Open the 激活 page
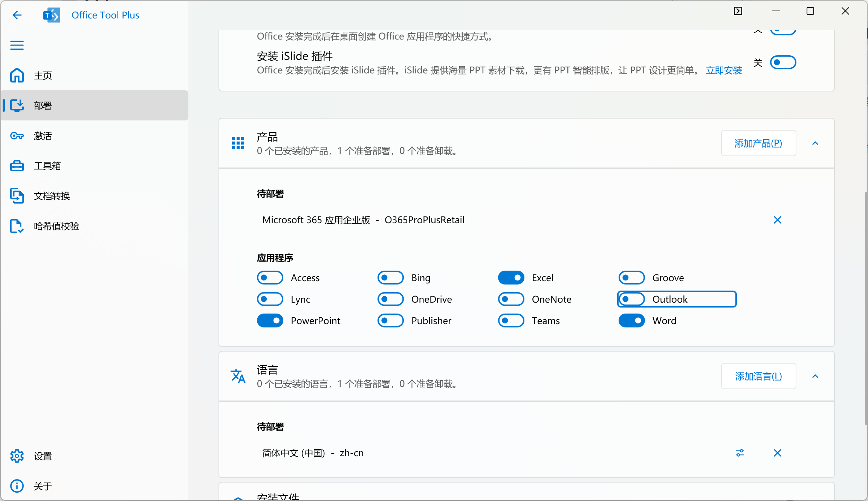This screenshot has width=868, height=501. coord(95,136)
